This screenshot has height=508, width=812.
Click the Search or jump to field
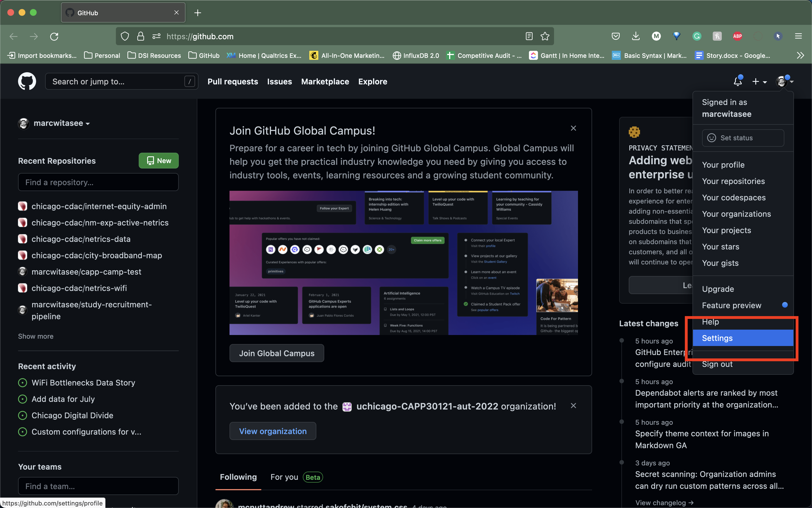tap(122, 81)
